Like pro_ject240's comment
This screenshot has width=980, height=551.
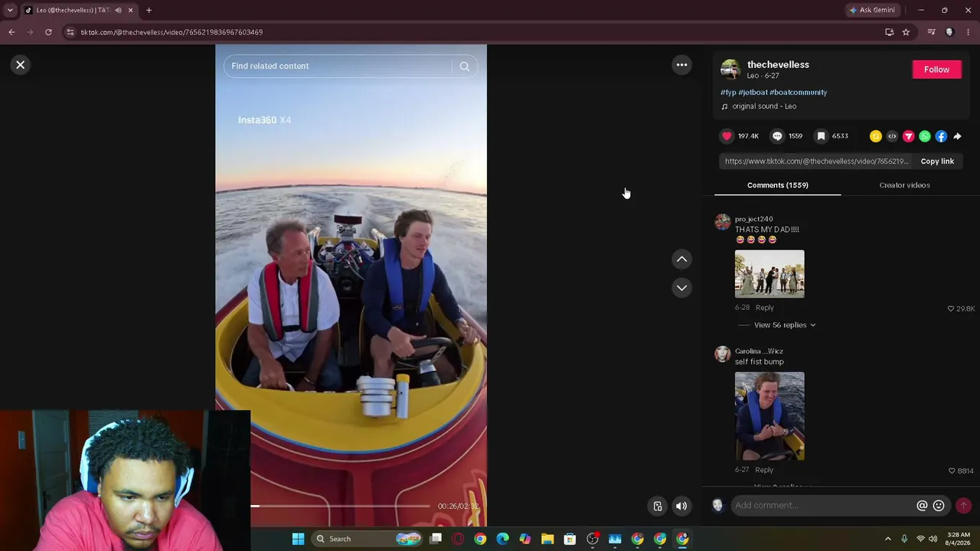[951, 308]
